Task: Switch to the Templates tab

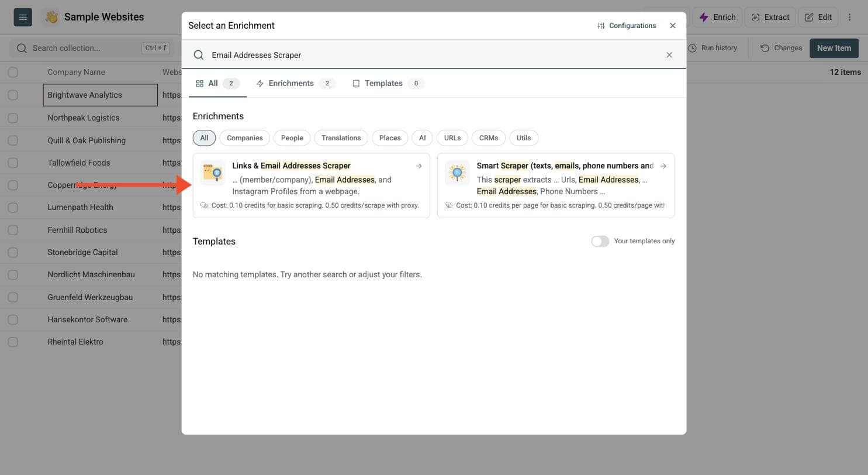Action: pyautogui.click(x=388, y=84)
